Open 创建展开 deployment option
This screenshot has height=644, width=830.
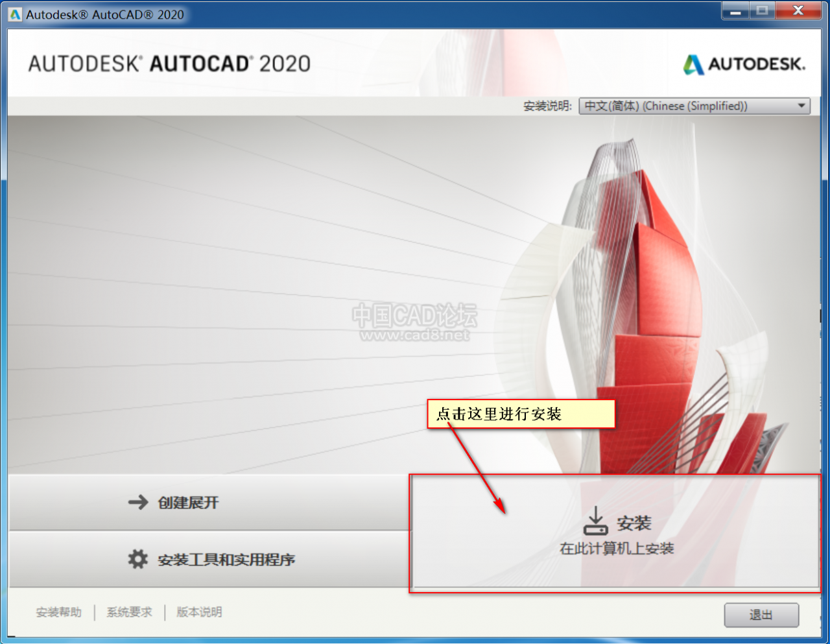[209, 503]
